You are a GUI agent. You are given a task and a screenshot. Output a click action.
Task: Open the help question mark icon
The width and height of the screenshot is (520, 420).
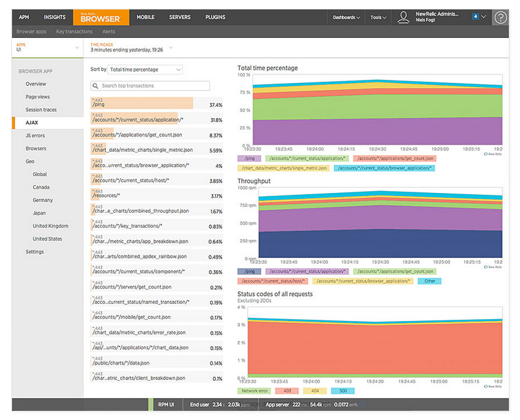(501, 17)
